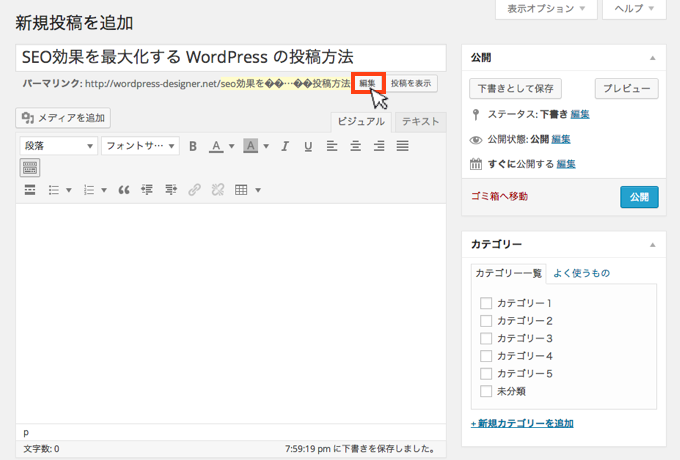680x460 pixels.
Task: Increase indent icon
Action: tap(171, 190)
